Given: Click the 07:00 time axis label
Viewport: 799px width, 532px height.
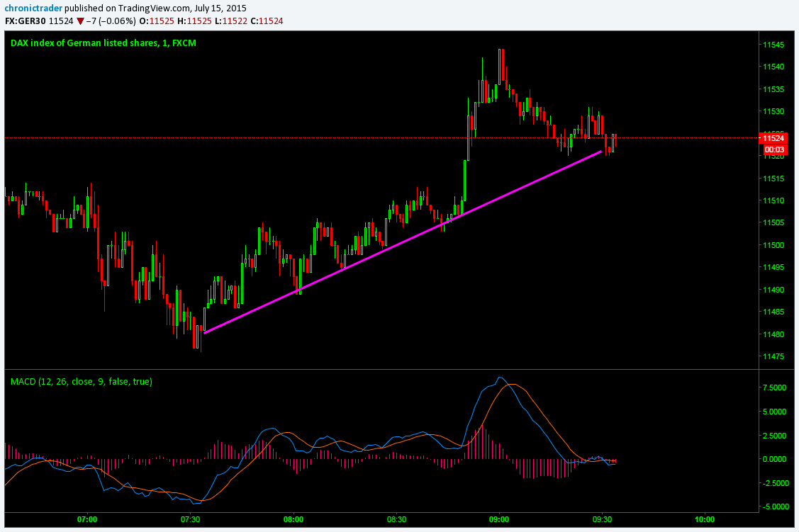Looking at the screenshot, I should pyautogui.click(x=87, y=519).
